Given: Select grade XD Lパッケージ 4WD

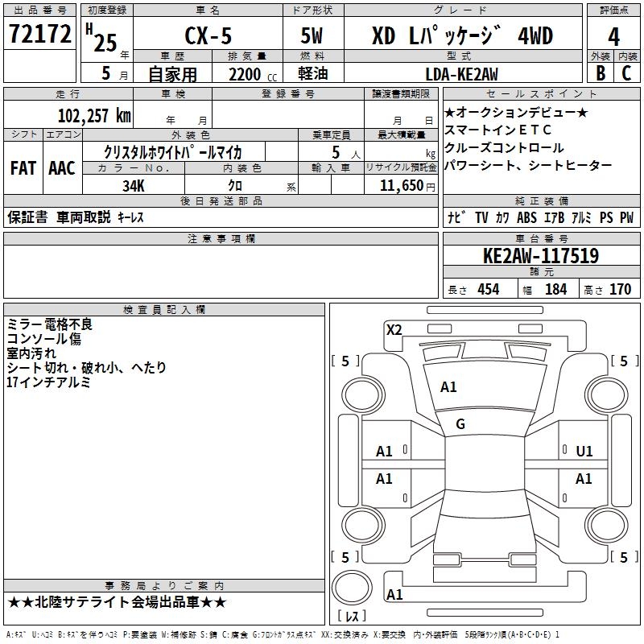Looking at the screenshot, I should 462,35.
